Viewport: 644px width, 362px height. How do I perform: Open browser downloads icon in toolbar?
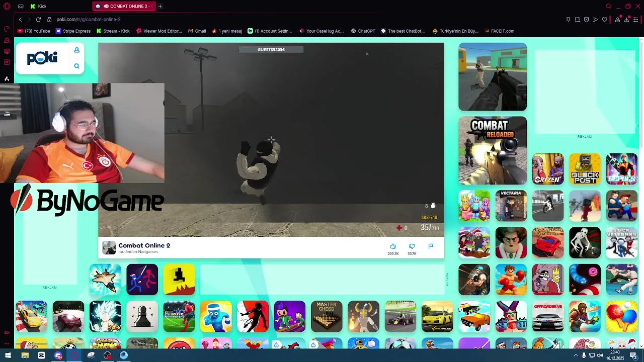pos(626,19)
